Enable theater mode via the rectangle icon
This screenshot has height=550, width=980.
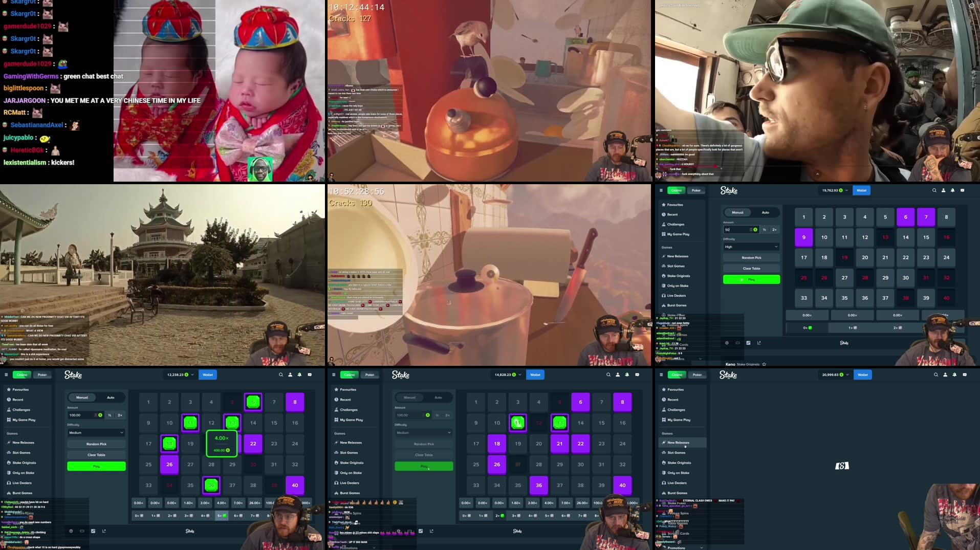[737, 343]
